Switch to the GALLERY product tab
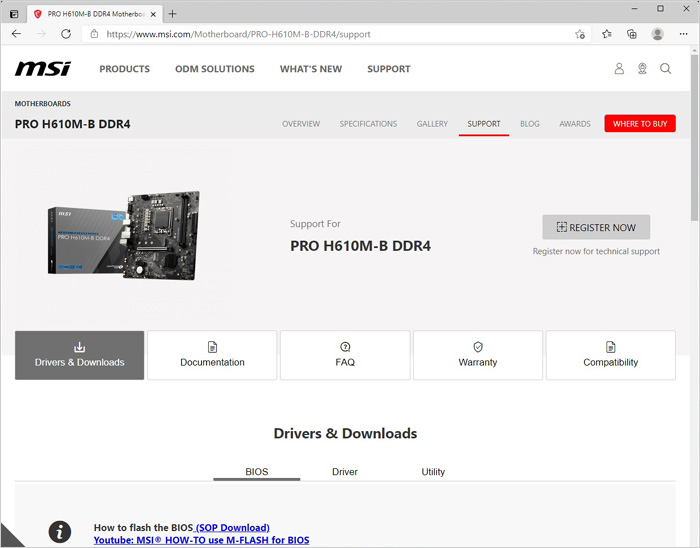Screen dimensions: 700x548 [432, 124]
